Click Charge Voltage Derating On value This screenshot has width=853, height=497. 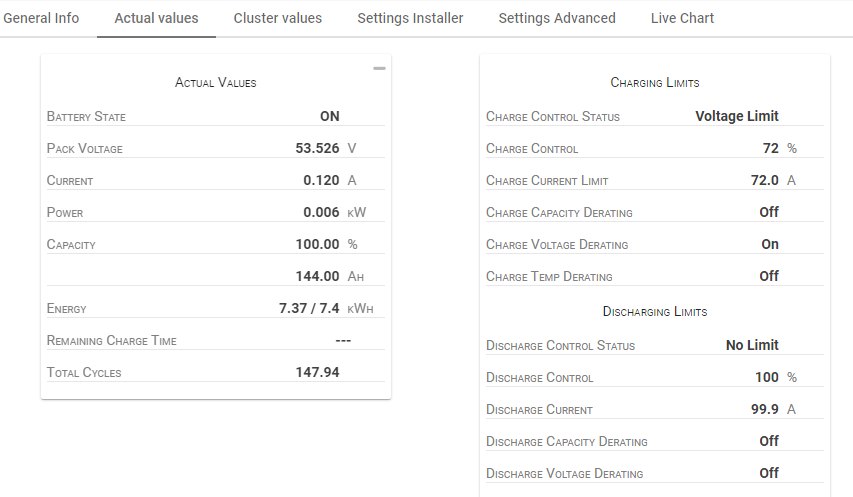(769, 245)
